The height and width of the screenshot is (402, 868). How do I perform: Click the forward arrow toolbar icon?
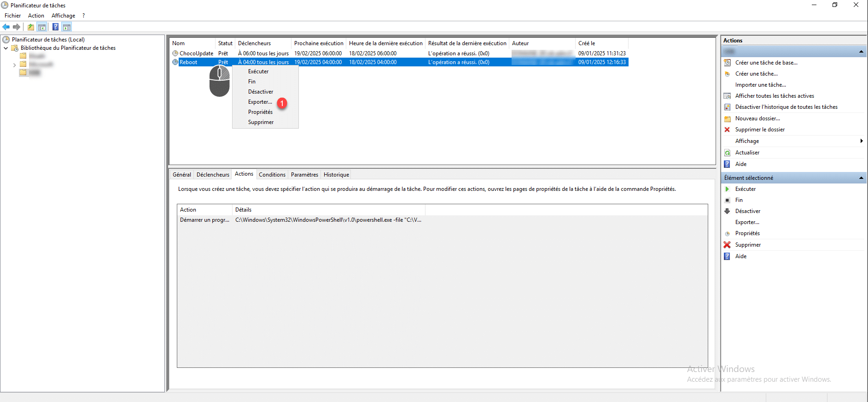coord(17,27)
